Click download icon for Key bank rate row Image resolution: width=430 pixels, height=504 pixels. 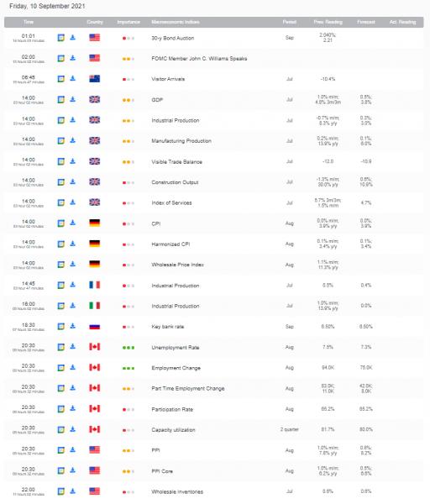(73, 326)
